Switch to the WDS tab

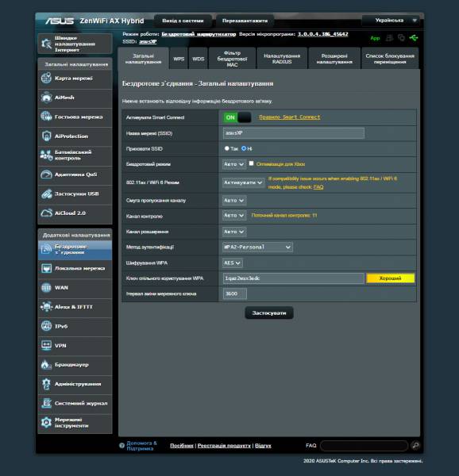pyautogui.click(x=199, y=59)
